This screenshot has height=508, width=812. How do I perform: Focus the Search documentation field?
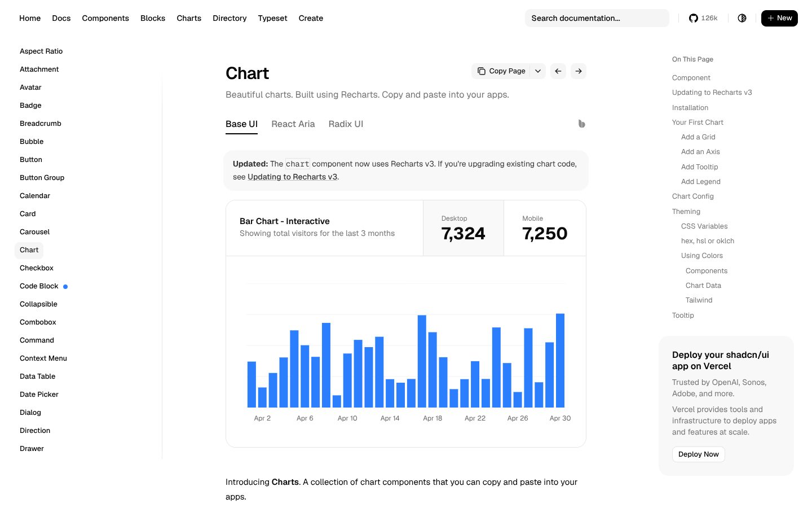[x=597, y=18]
